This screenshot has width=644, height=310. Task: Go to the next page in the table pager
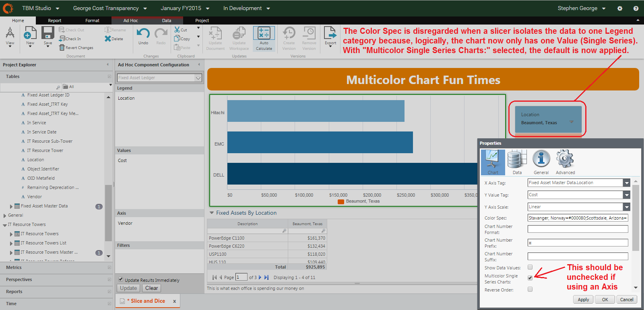coord(260,277)
